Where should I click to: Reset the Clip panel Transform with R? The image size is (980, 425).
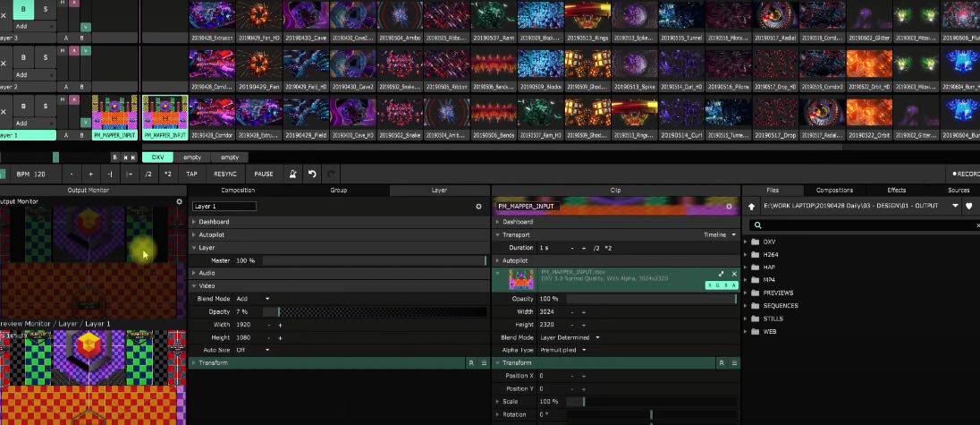(722, 363)
